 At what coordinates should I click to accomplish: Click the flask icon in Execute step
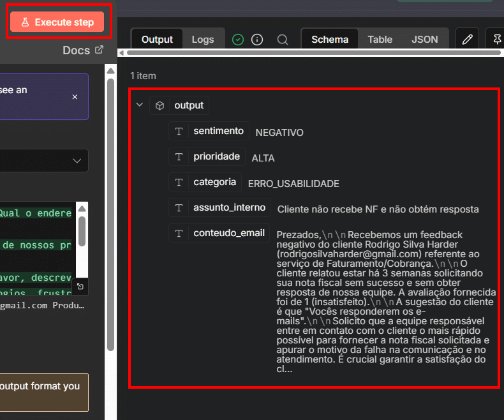(x=25, y=22)
